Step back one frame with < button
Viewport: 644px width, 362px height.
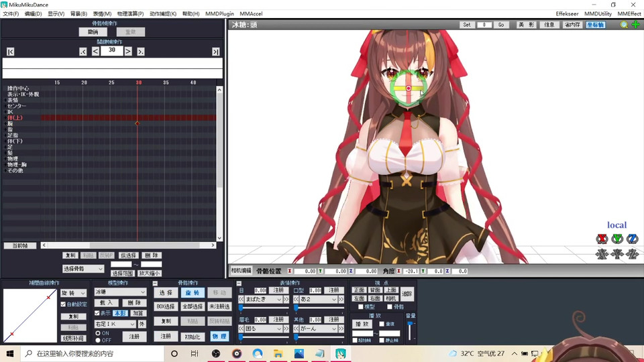(x=95, y=52)
